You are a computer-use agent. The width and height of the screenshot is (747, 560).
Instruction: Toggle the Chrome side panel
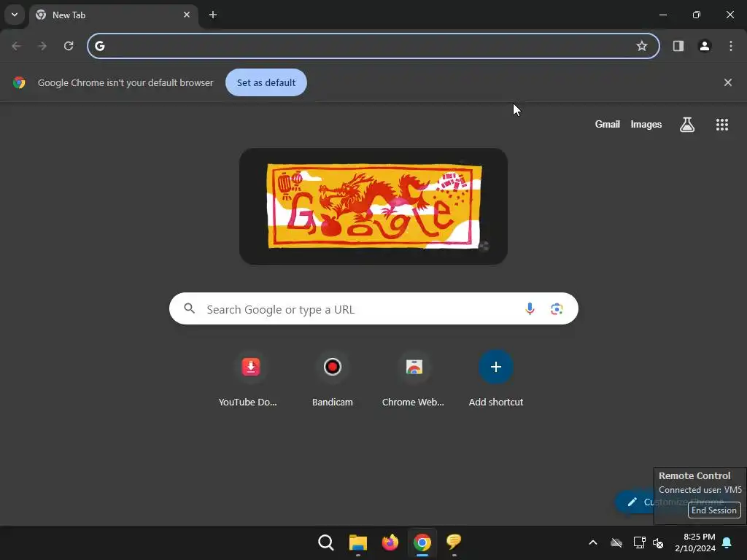tap(678, 46)
